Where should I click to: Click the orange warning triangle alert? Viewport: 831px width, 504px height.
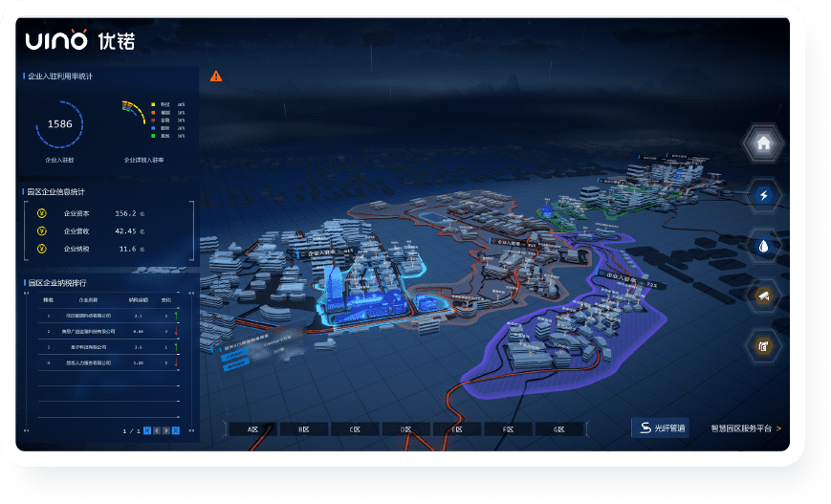pos(216,77)
